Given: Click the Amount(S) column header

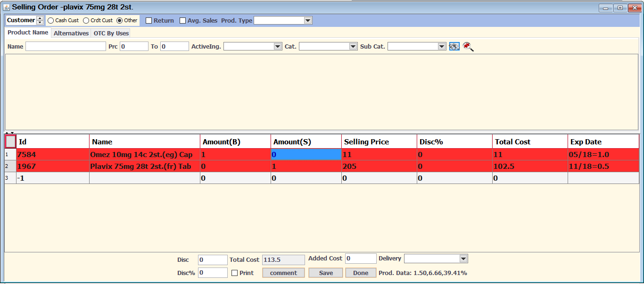Looking at the screenshot, I should [306, 142].
